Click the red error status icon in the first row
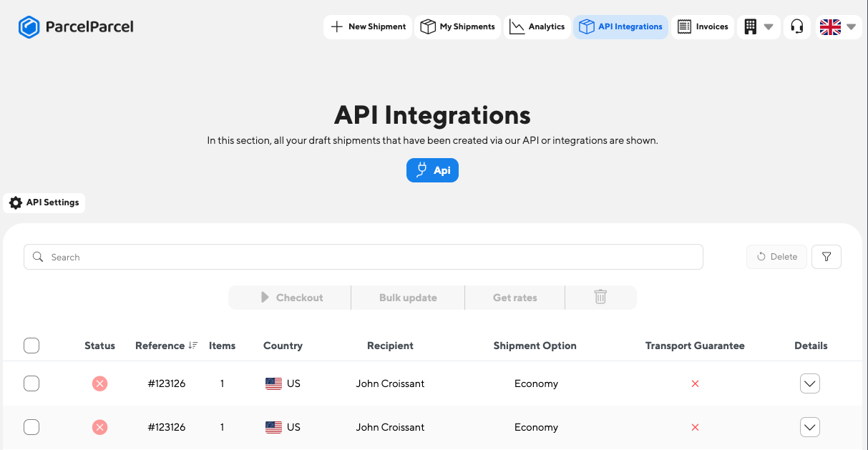This screenshot has height=450, width=868. tap(99, 383)
